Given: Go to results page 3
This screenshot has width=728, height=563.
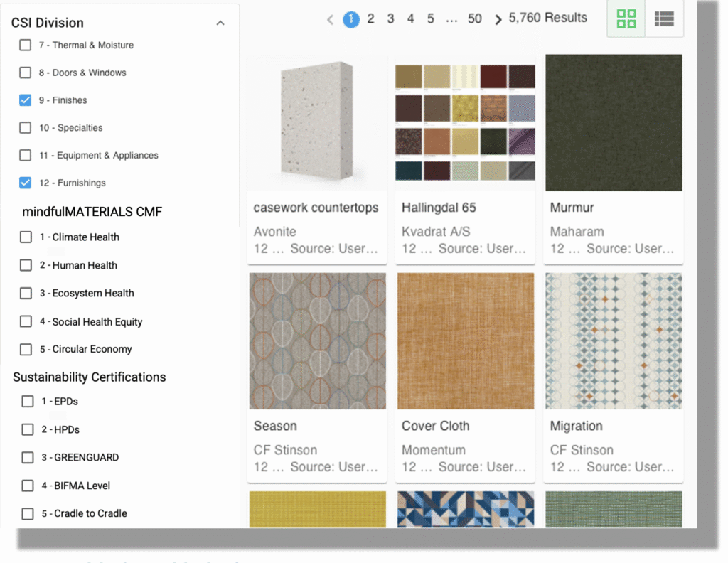Looking at the screenshot, I should (x=390, y=19).
